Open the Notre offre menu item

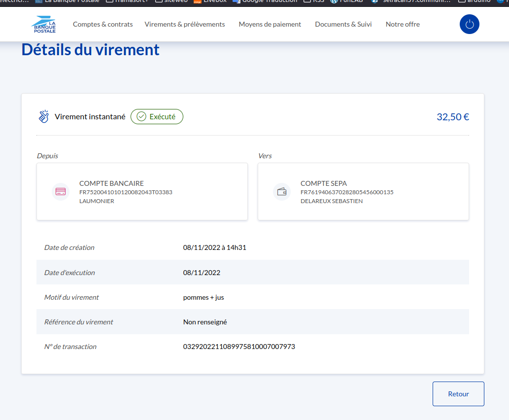pyautogui.click(x=403, y=24)
